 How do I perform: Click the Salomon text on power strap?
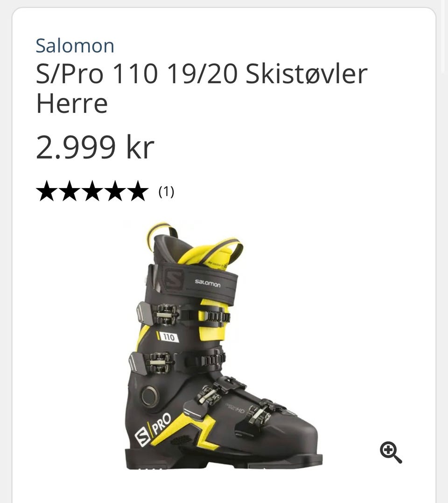tap(208, 283)
